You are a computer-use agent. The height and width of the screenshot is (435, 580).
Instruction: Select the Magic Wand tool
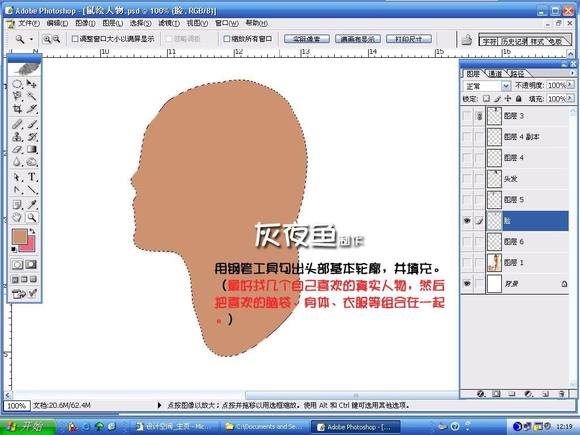pos(32,96)
